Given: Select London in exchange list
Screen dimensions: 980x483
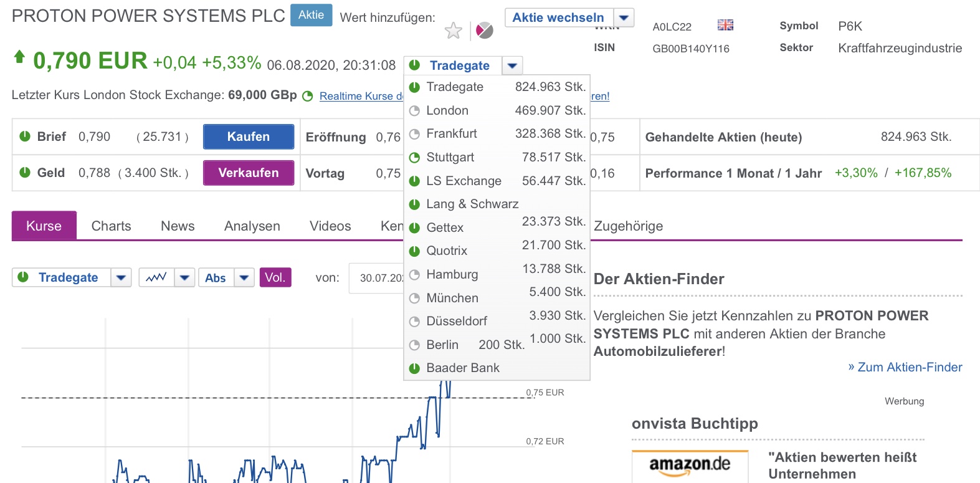Looking at the screenshot, I should tap(447, 110).
